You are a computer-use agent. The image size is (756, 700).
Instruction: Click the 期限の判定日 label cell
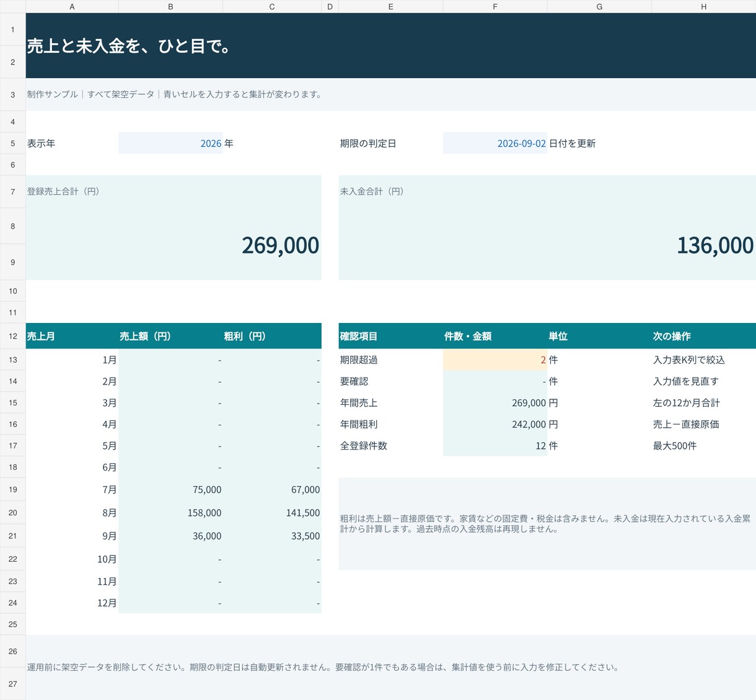[390, 143]
